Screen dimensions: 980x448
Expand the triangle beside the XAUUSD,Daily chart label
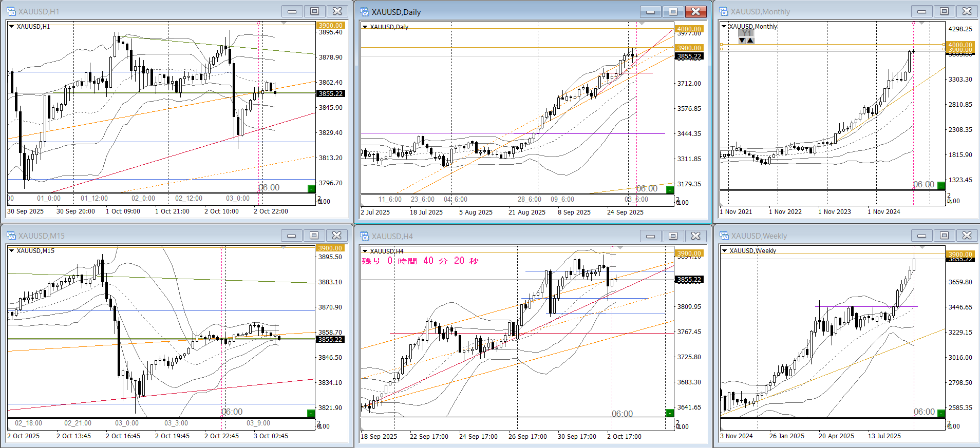click(365, 27)
